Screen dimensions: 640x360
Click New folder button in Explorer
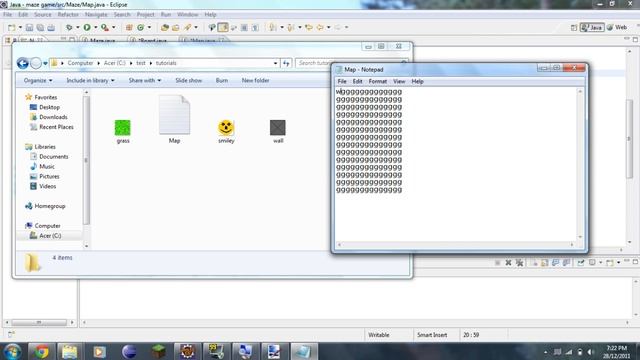tap(256, 80)
